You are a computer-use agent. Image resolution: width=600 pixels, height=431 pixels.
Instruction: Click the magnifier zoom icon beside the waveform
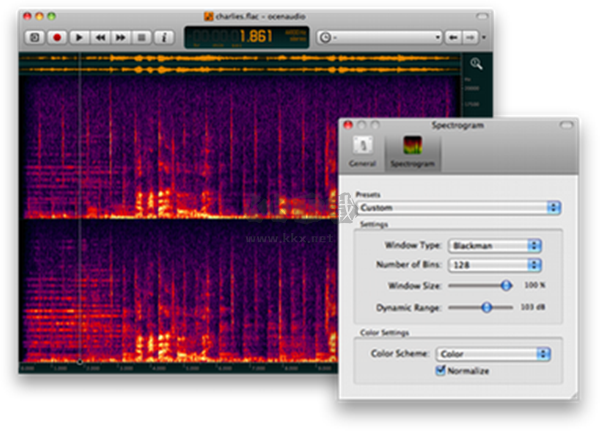tap(477, 64)
